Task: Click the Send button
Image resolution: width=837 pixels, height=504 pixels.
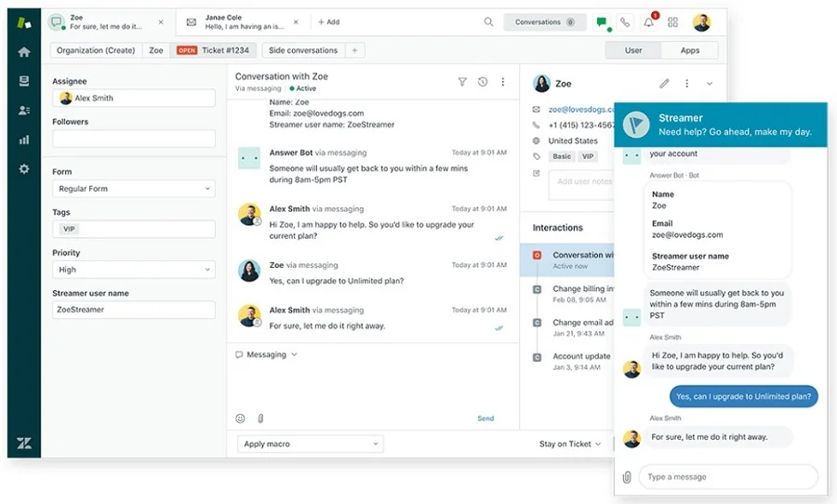Action: click(x=485, y=418)
